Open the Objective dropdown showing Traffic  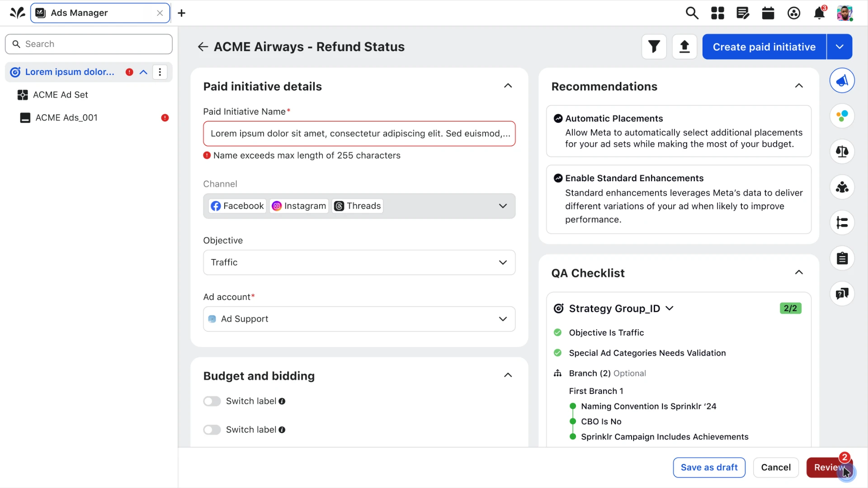(359, 263)
